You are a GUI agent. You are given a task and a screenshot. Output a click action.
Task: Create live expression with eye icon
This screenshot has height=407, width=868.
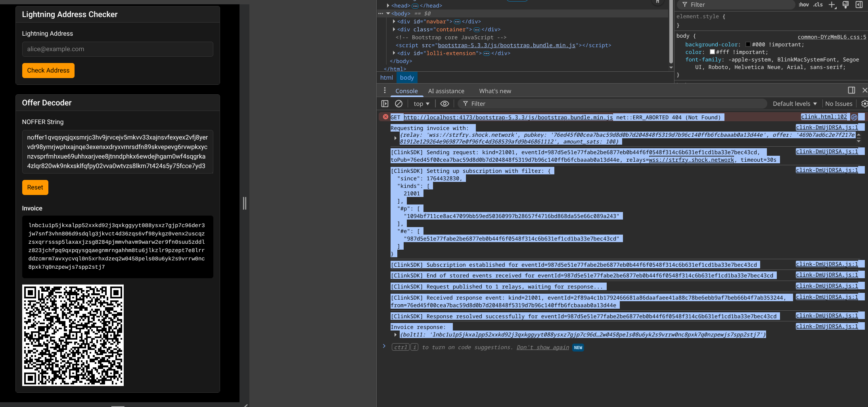[445, 104]
